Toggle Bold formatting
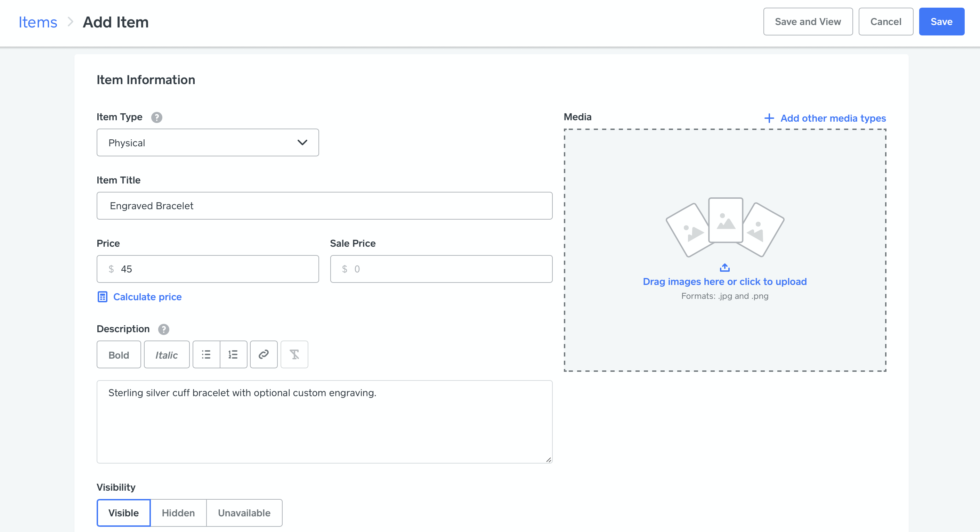This screenshot has height=532, width=980. [119, 354]
